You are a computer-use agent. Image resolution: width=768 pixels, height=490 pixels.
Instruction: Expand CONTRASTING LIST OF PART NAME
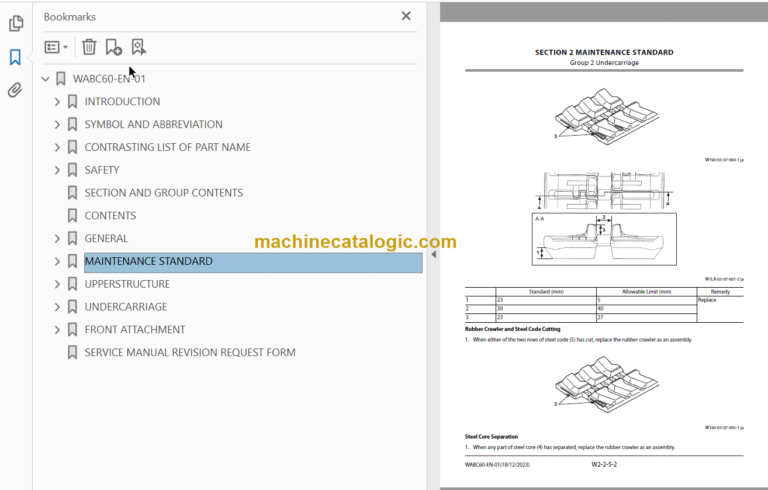[x=57, y=147]
